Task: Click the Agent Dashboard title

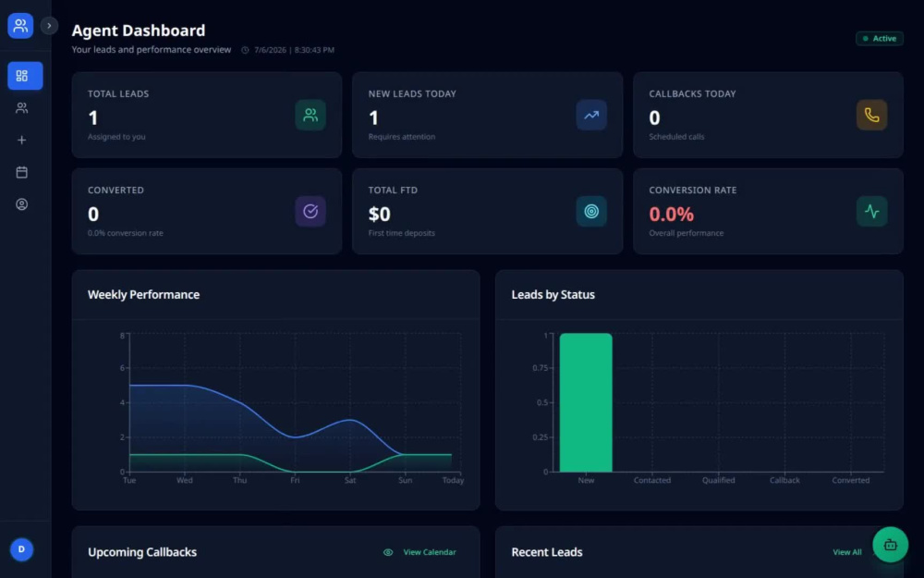Action: (139, 31)
